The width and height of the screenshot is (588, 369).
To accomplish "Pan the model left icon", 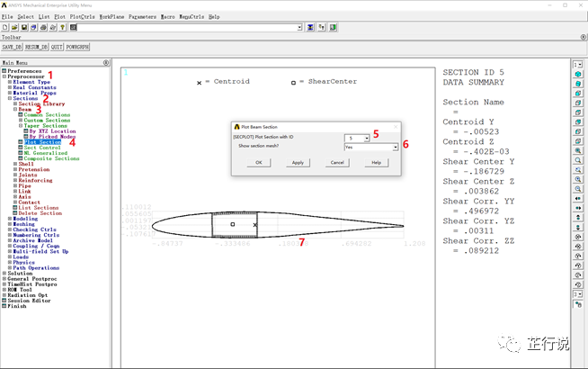I will pyautogui.click(x=578, y=198).
